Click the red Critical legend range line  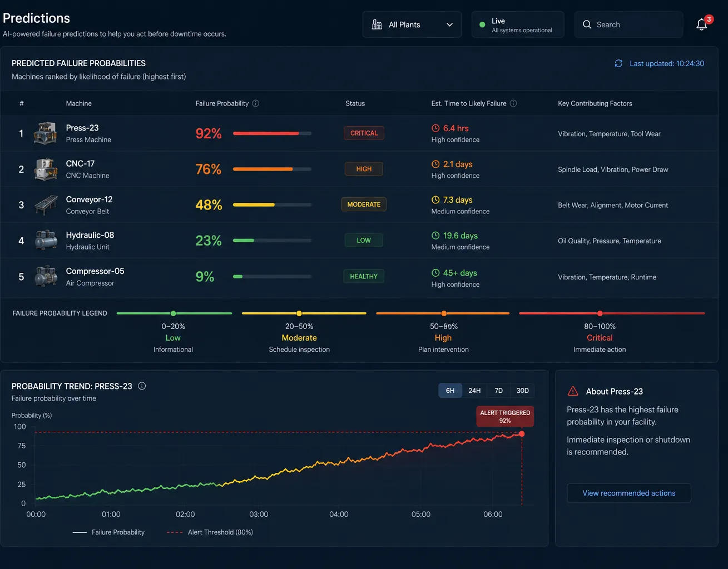click(612, 313)
